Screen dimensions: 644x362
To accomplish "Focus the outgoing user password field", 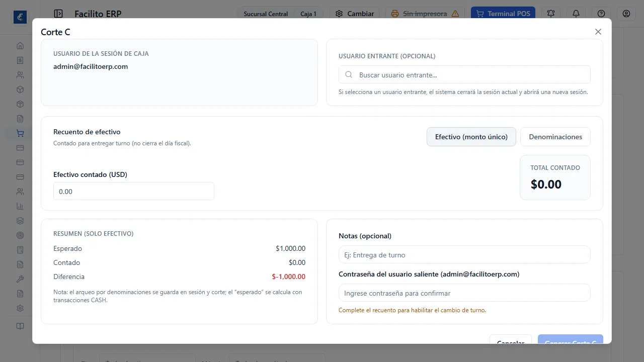I will (464, 293).
